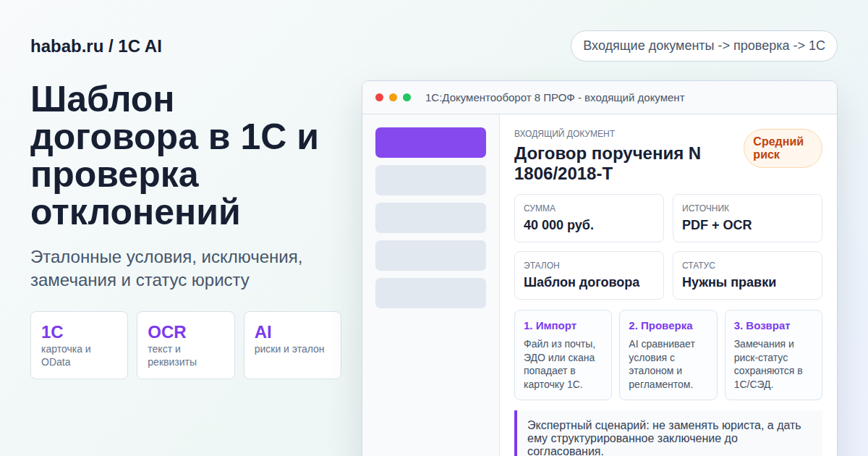Click the 'СТАТУС Нужны правки' field card
The height and width of the screenshot is (456, 868).
747,275
